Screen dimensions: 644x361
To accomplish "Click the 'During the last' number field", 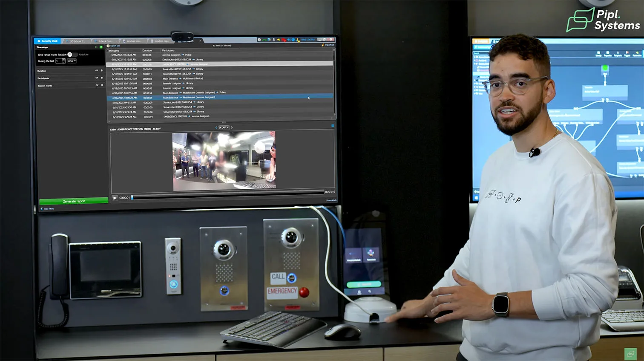I will pyautogui.click(x=59, y=61).
